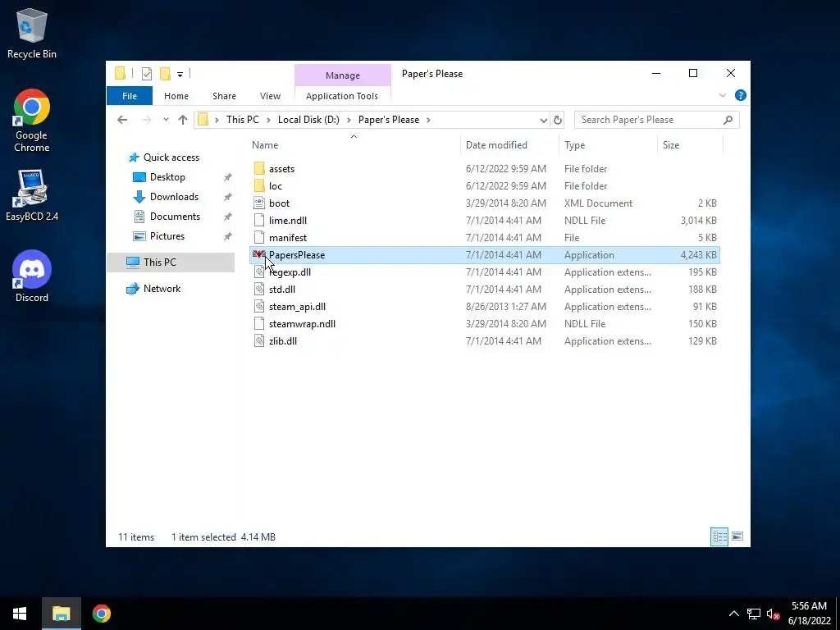Select the assets folder icon

(x=259, y=169)
